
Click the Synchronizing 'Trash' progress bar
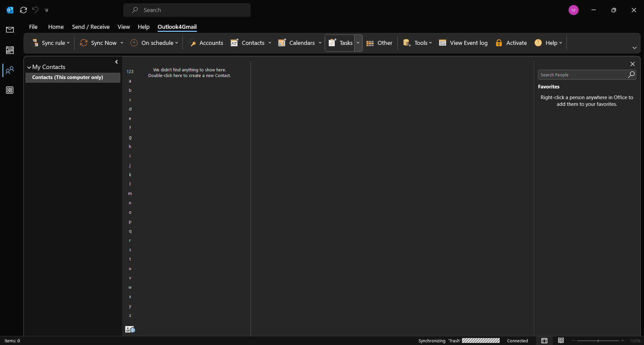481,341
